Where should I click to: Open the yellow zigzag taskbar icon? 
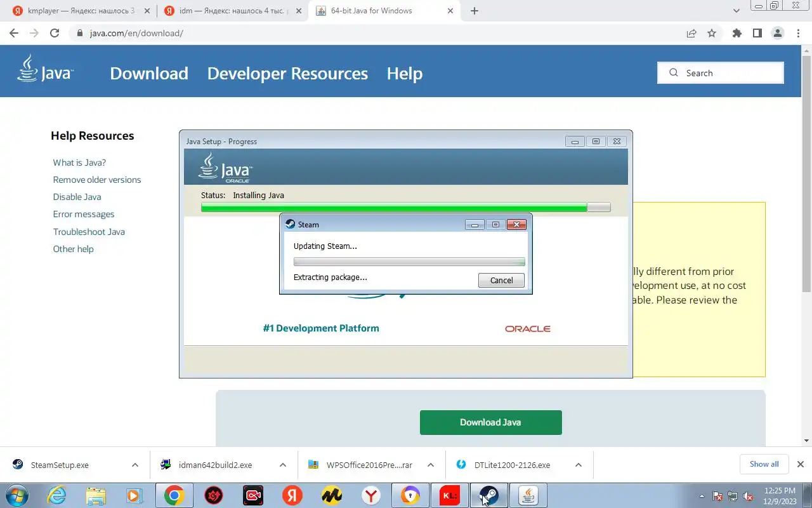click(x=332, y=496)
